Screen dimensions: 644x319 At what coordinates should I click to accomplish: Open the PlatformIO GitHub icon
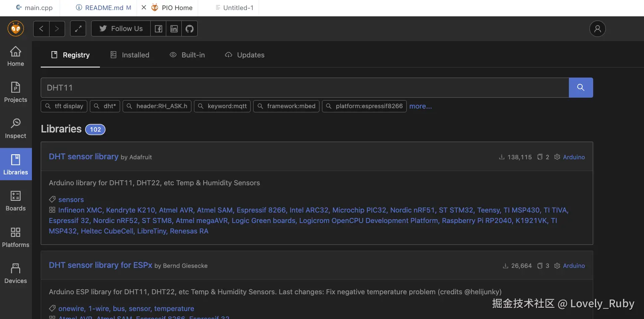coord(190,29)
